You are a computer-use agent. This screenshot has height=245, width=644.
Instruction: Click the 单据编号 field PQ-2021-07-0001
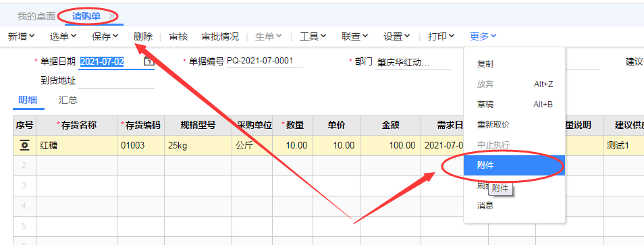point(265,61)
